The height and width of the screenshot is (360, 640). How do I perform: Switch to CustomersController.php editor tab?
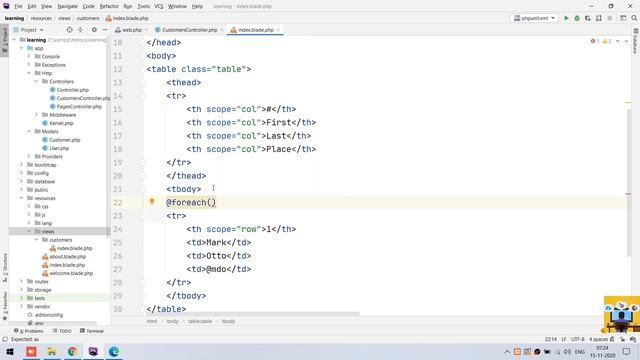coord(189,30)
